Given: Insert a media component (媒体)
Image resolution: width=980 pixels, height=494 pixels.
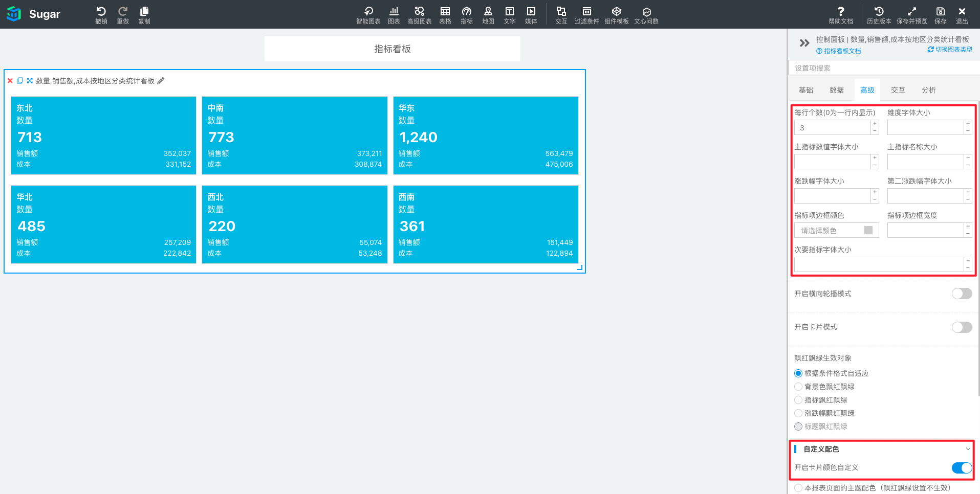Looking at the screenshot, I should [531, 15].
